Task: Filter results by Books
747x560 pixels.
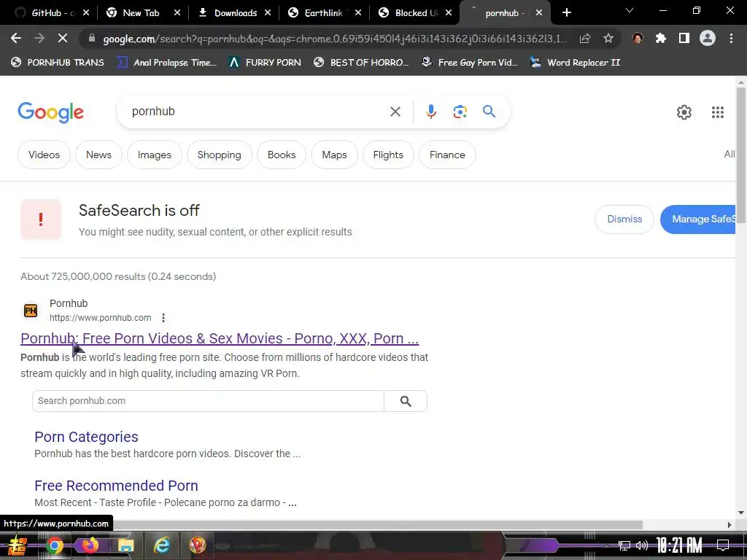Action: [282, 155]
